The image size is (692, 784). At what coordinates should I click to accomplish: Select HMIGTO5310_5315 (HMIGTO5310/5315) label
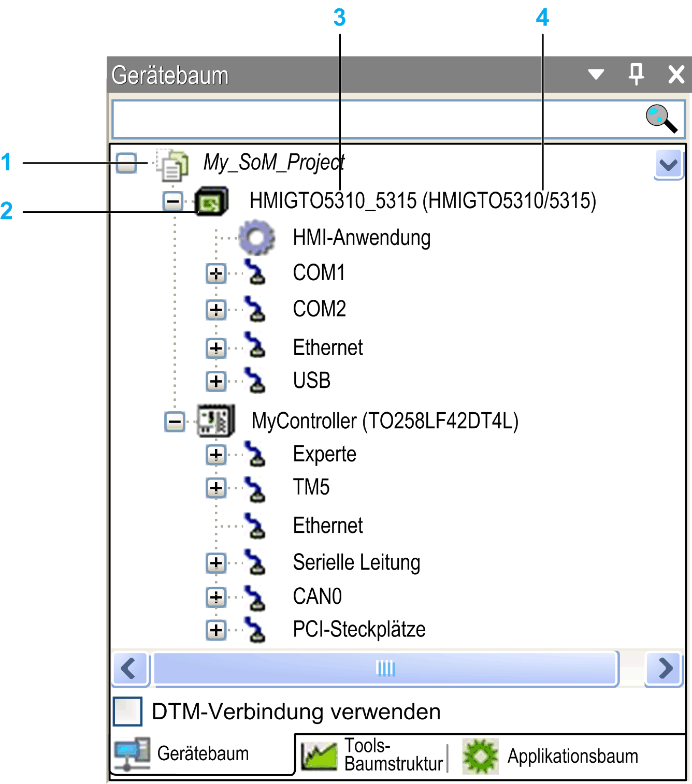tap(423, 201)
